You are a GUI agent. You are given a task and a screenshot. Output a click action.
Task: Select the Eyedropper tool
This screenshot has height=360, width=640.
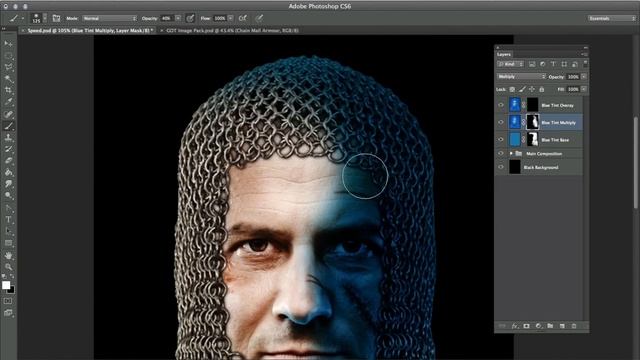8,102
